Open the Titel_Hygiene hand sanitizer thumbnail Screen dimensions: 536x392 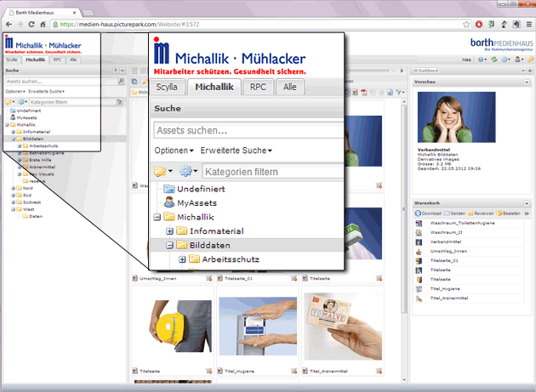(258, 326)
